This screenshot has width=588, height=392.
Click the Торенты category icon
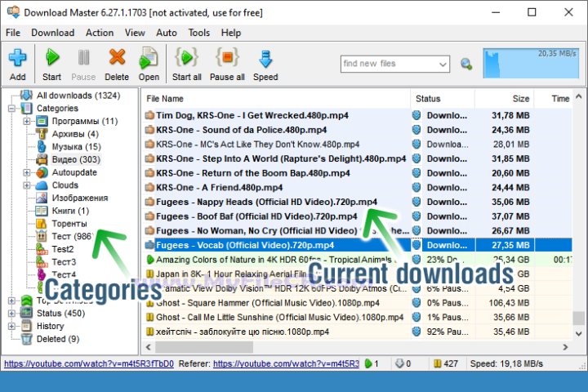(x=42, y=224)
